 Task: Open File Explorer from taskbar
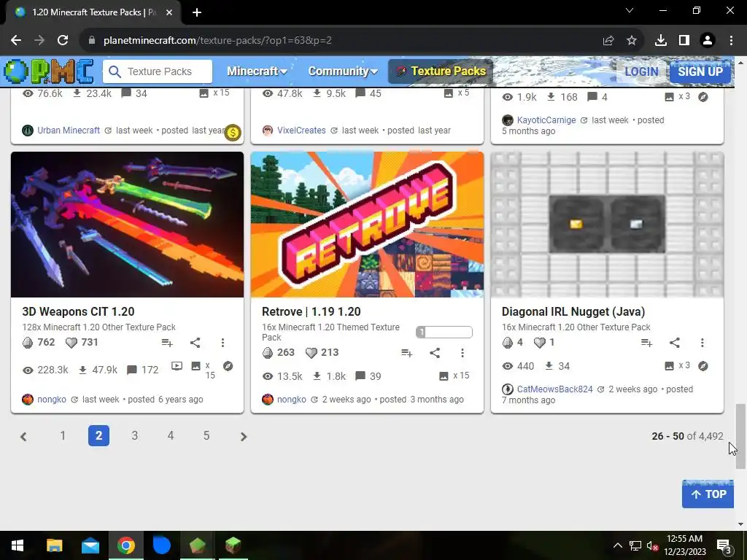click(54, 545)
